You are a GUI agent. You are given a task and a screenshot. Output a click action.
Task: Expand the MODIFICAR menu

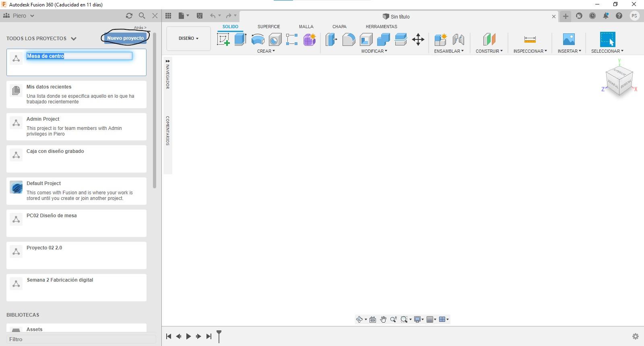click(374, 51)
